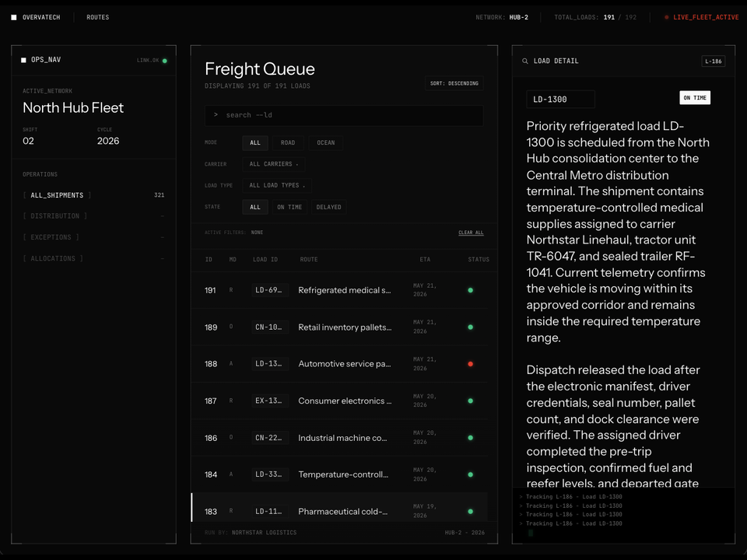Screen dimensions: 747x560
Task: Click the terminal cursor in tracking log
Action: click(x=530, y=533)
